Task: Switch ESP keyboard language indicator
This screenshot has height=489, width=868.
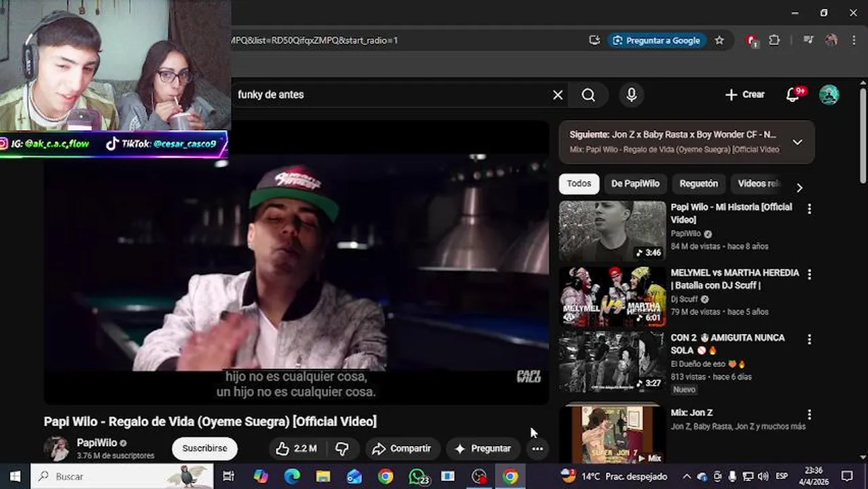Action: [x=782, y=476]
